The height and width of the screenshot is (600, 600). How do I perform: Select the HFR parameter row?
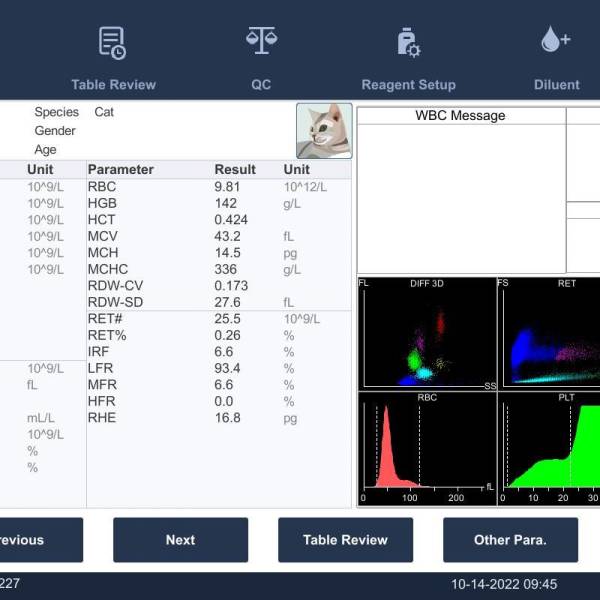219,401
